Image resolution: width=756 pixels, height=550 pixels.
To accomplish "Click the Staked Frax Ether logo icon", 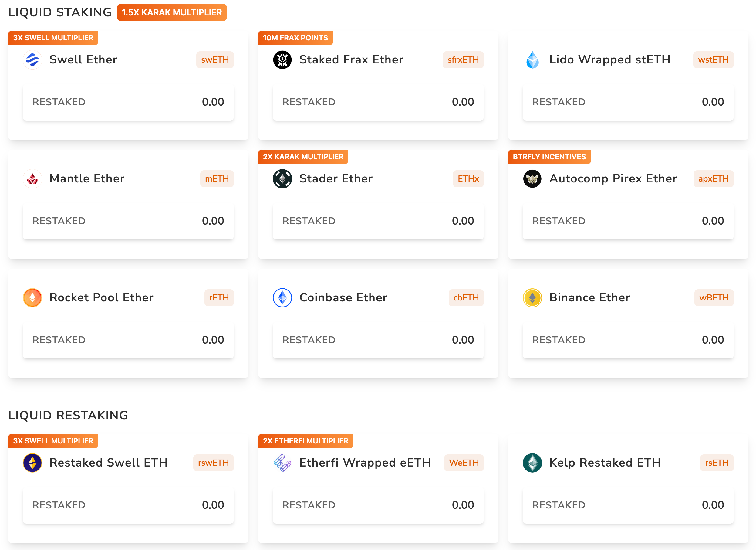I will [x=282, y=60].
